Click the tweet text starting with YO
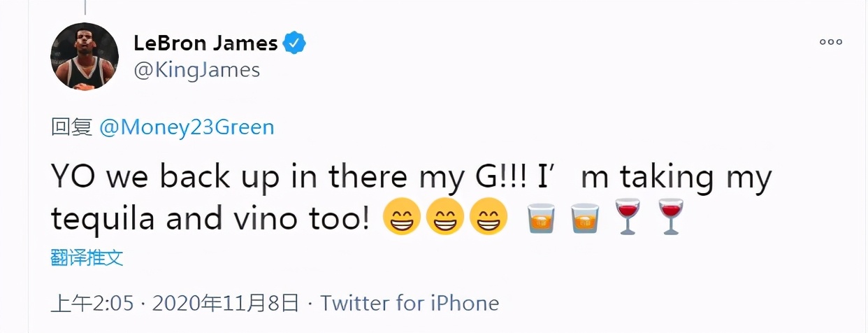 tap(411, 198)
